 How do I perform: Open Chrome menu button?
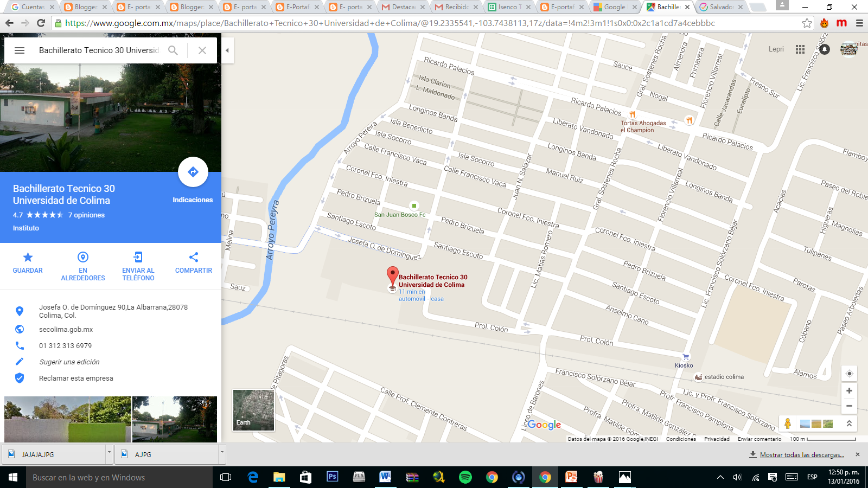[x=859, y=23]
